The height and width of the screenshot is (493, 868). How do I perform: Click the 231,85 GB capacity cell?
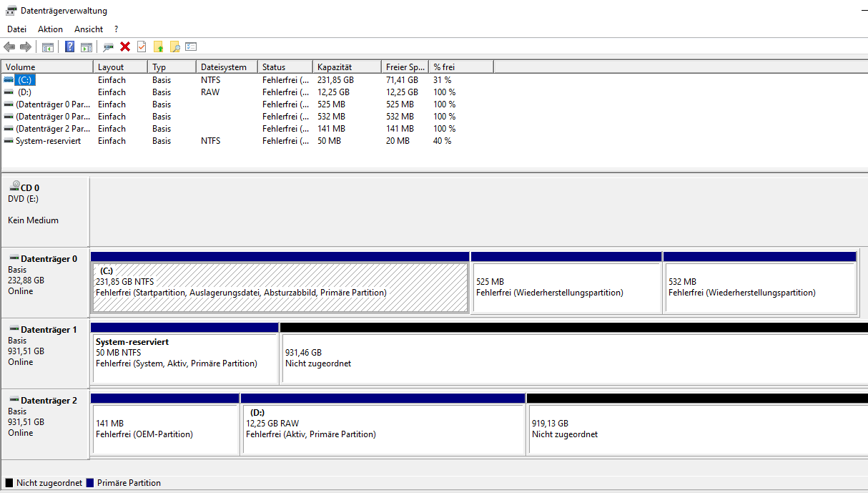coord(335,79)
